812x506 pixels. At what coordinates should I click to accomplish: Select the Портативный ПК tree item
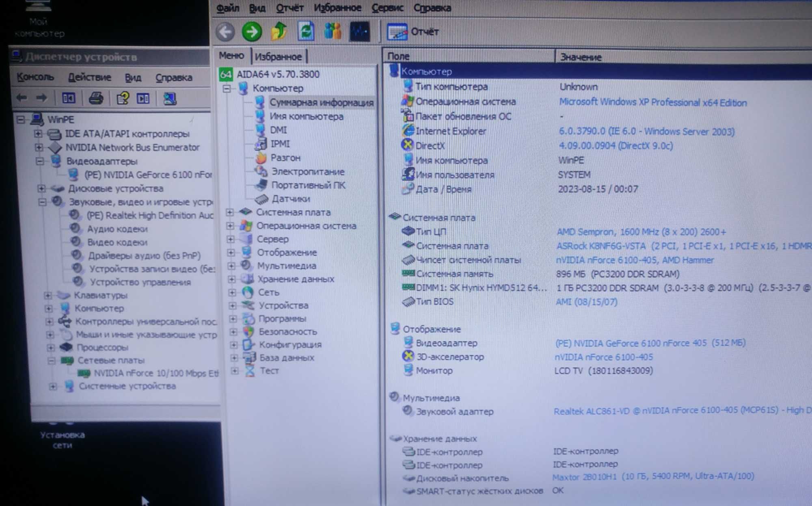coord(308,185)
